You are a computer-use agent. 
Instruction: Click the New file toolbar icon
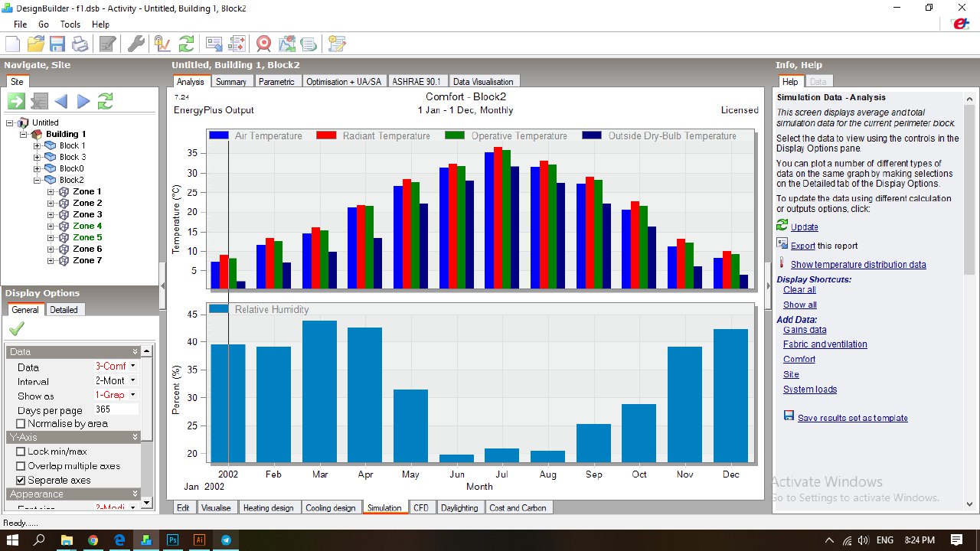coord(12,44)
